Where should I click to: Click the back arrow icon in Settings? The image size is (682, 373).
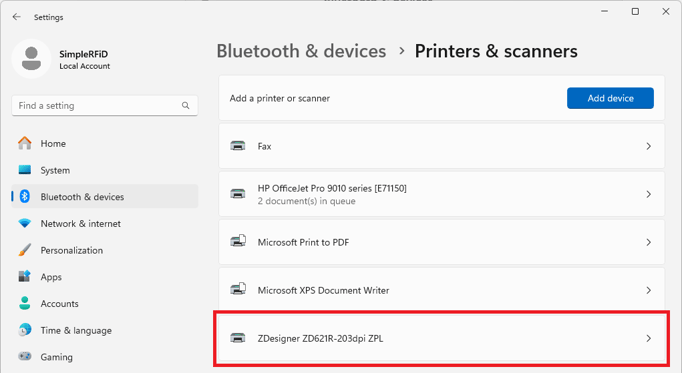click(17, 17)
